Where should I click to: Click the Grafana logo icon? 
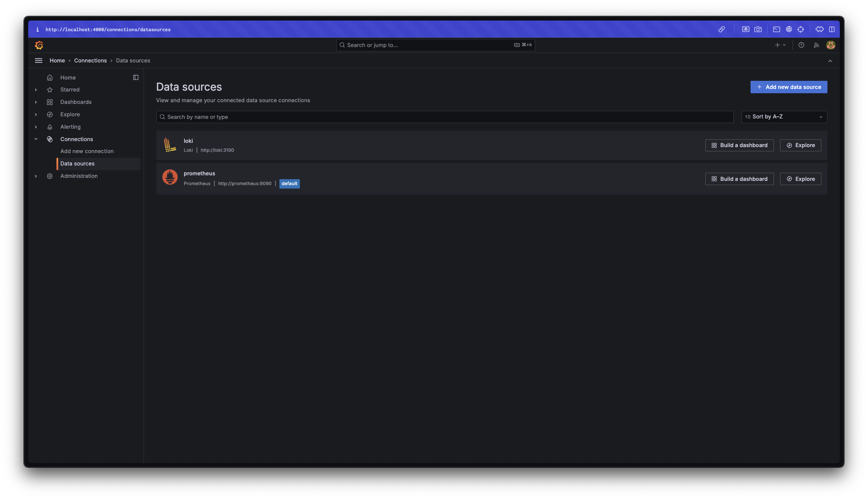tap(39, 45)
